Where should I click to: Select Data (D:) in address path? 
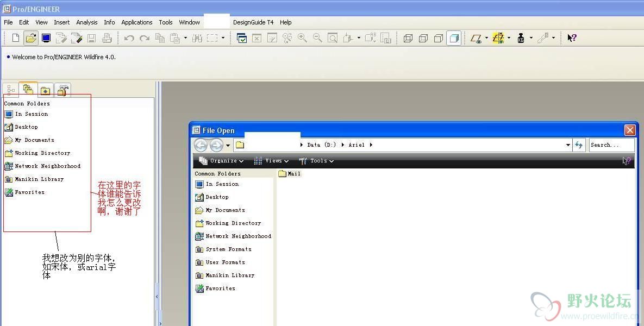tap(321, 145)
